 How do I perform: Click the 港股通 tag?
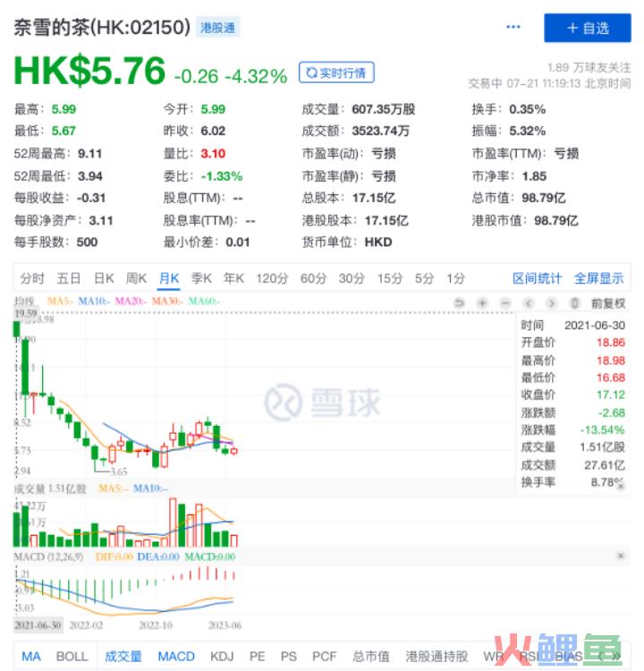click(x=217, y=28)
